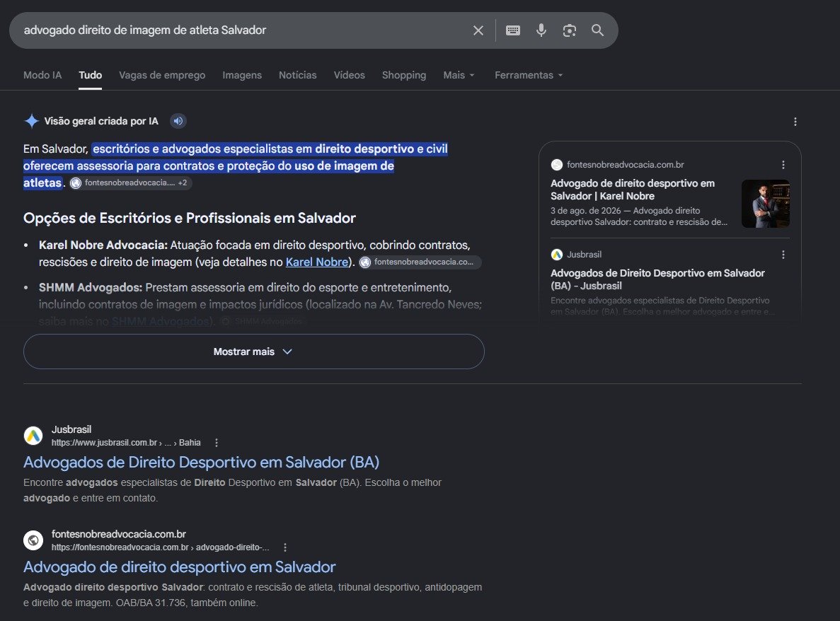Click the Opções de Escritórios e Profissionais heading
Image resolution: width=840 pixels, height=621 pixels.
[190, 219]
